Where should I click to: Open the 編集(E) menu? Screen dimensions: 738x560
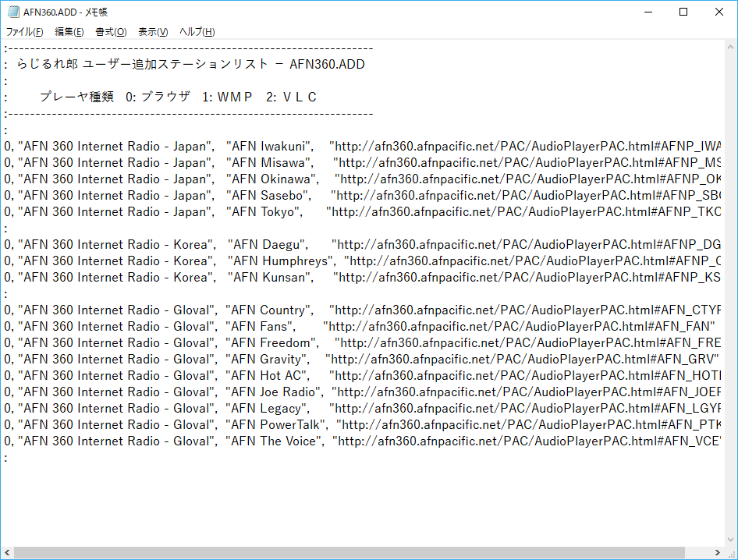click(x=69, y=32)
